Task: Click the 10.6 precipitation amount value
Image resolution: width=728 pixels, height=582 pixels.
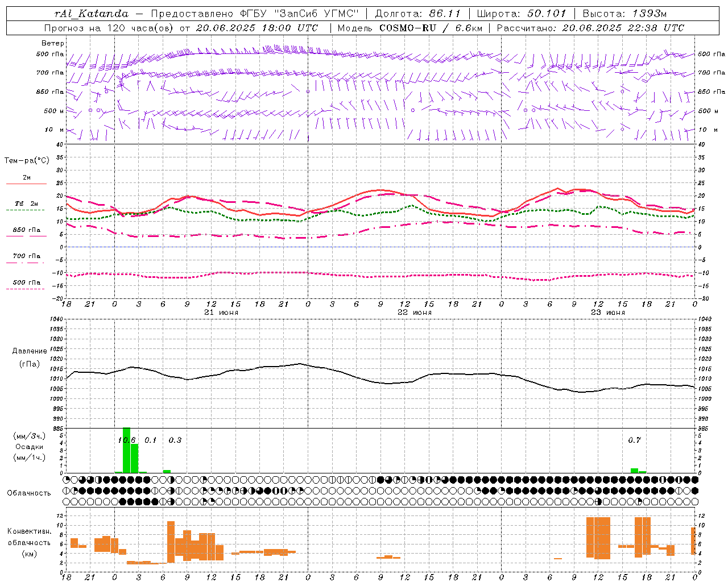Action: [127, 440]
